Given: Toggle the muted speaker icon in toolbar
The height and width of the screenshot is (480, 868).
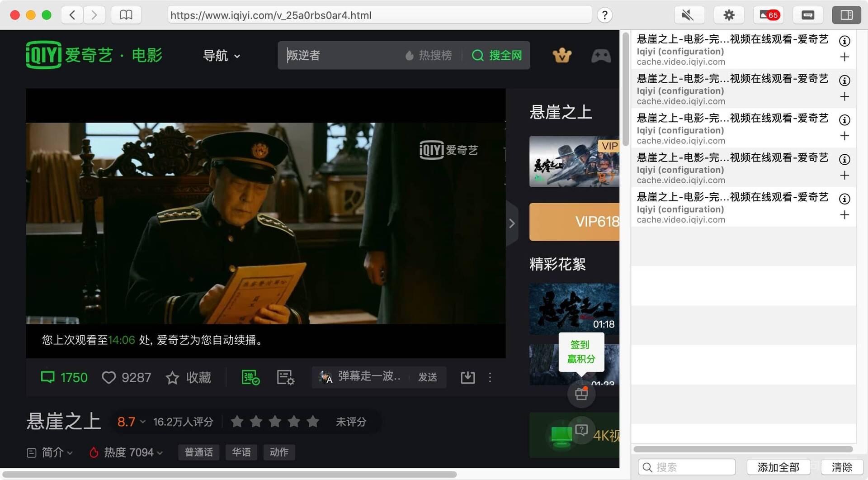Looking at the screenshot, I should click(x=689, y=15).
